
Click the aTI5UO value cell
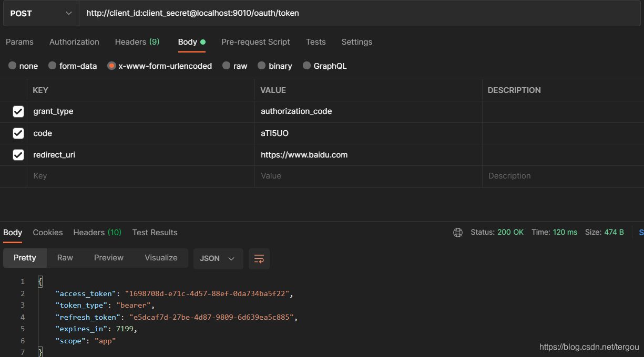pos(369,133)
